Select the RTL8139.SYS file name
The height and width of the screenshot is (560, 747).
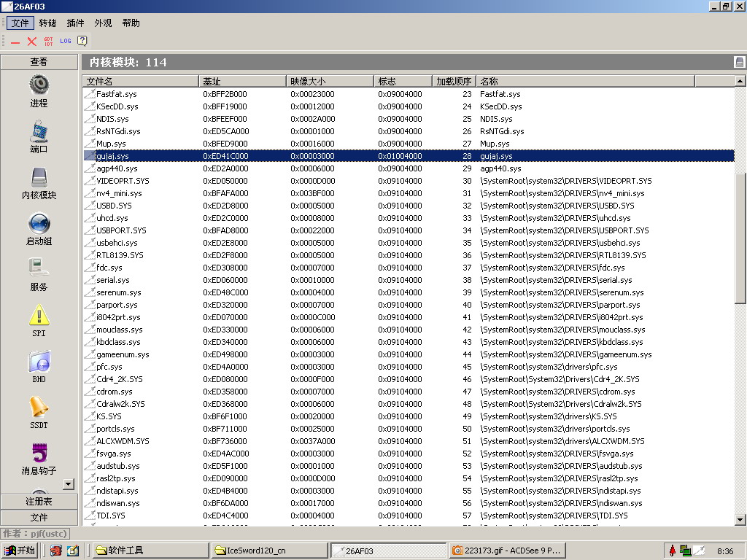120,255
